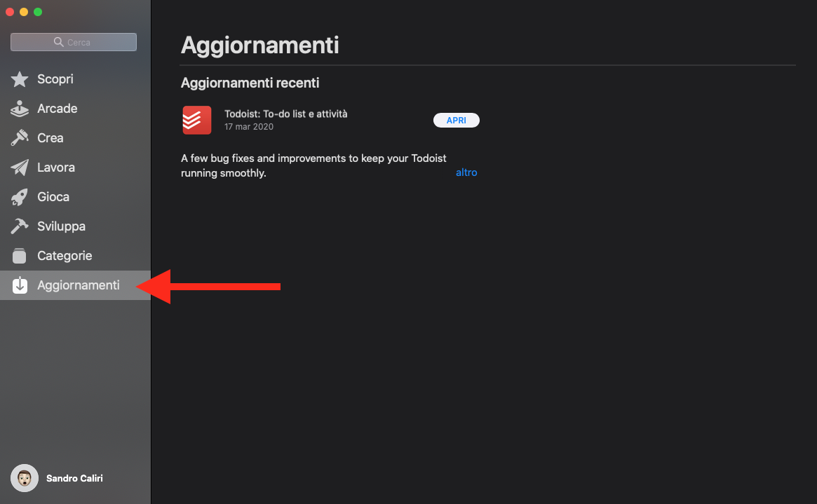Focus the Cerca search field
Image resolution: width=817 pixels, height=504 pixels.
74,42
